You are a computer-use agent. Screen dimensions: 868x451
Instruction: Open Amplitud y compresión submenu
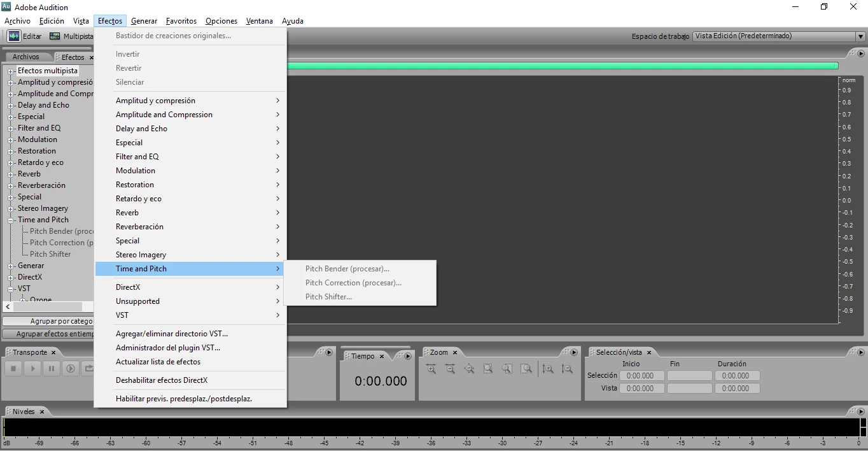pos(190,101)
